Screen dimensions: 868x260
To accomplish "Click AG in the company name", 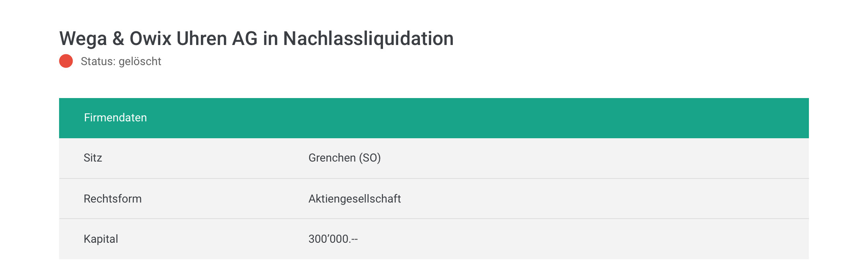I will [245, 39].
